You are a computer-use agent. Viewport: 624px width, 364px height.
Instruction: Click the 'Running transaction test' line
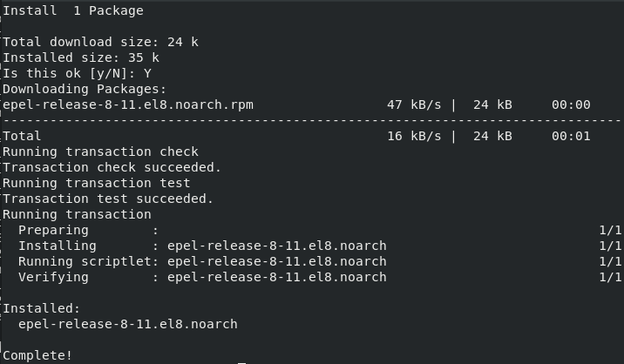point(97,183)
